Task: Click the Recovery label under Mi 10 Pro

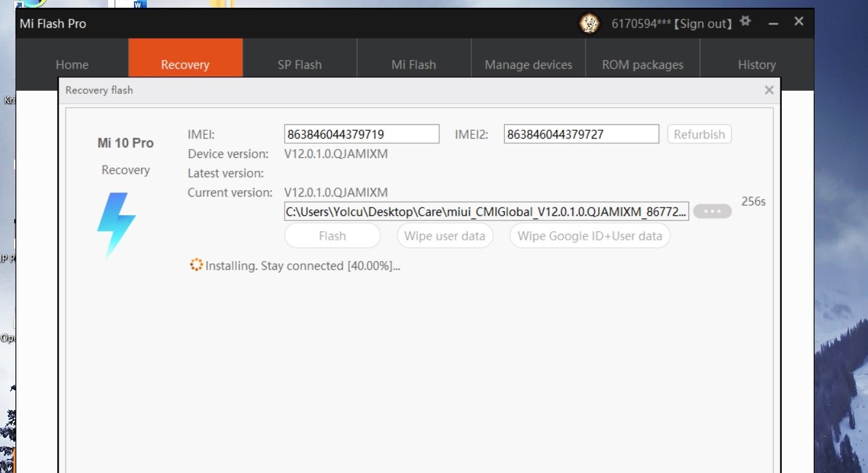Action: pyautogui.click(x=126, y=170)
